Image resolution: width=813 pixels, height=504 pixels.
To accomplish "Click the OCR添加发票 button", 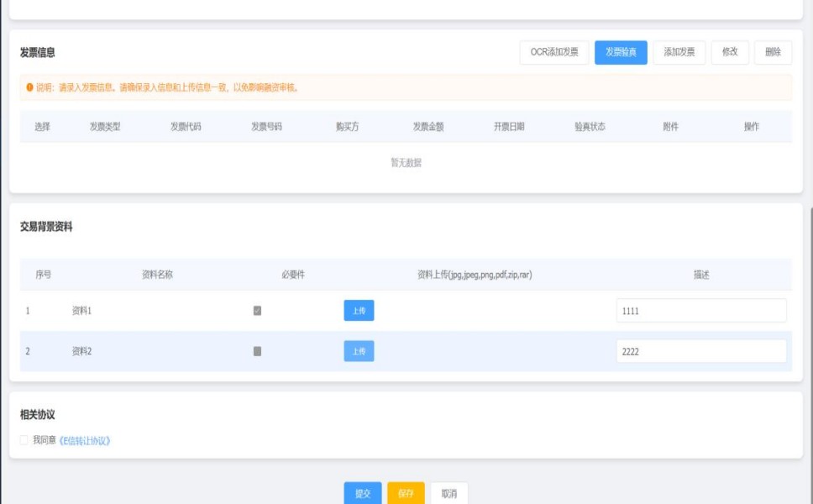I will tap(554, 52).
